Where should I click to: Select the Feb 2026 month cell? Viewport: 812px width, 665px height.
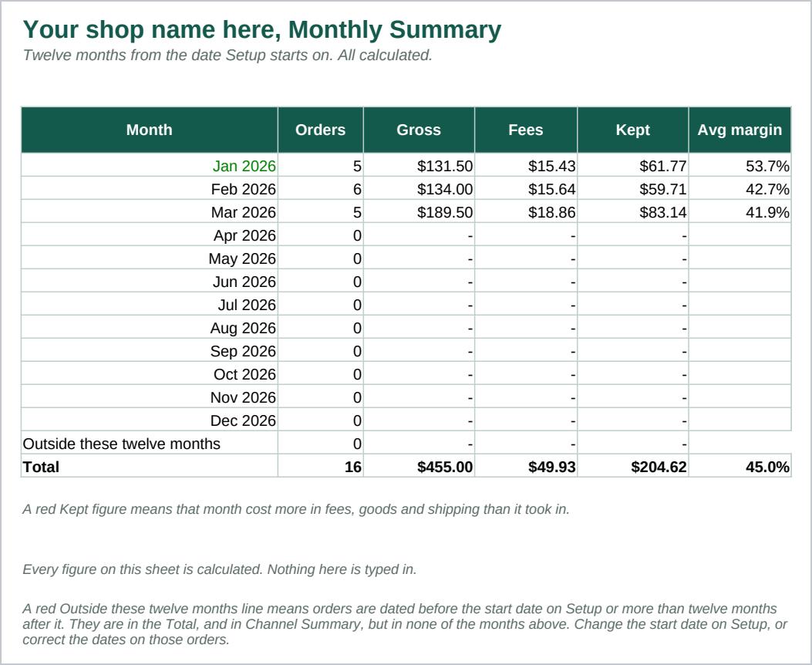click(150, 189)
